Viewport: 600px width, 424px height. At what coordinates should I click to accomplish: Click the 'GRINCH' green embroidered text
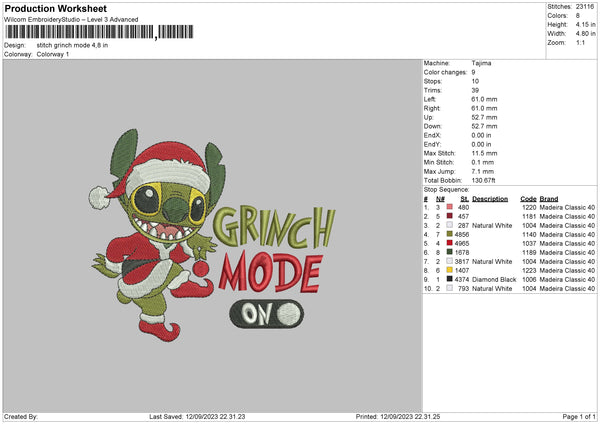click(274, 227)
